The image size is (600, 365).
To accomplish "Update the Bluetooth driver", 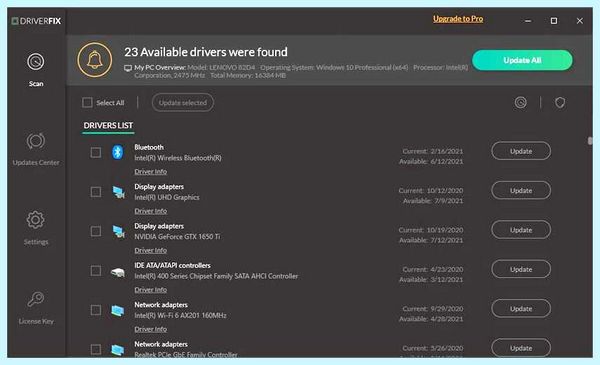I will tap(521, 151).
